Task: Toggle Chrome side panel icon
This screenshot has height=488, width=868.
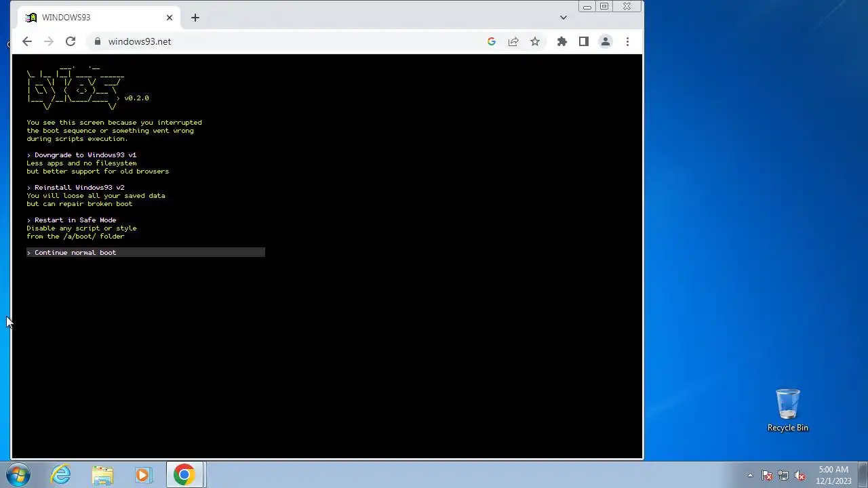Action: coord(584,41)
